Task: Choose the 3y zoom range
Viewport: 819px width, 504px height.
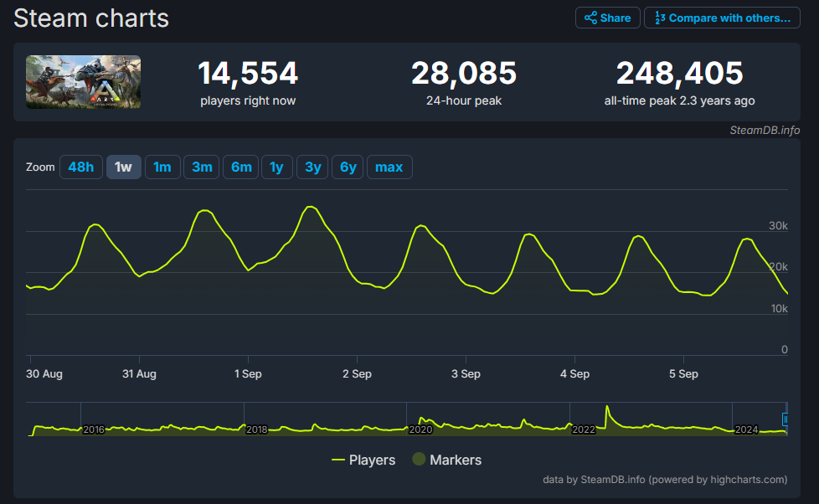Action: click(312, 167)
